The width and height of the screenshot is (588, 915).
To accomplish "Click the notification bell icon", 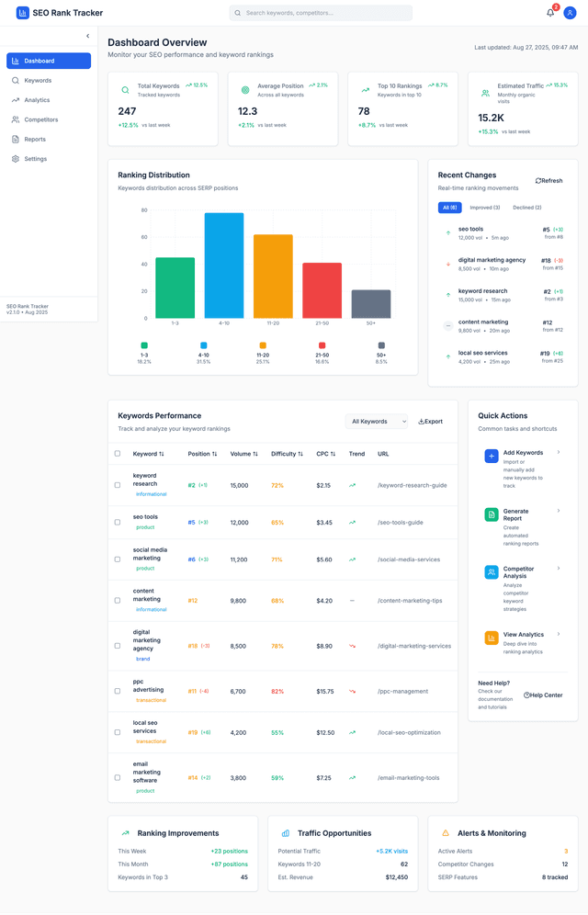I will pos(550,13).
